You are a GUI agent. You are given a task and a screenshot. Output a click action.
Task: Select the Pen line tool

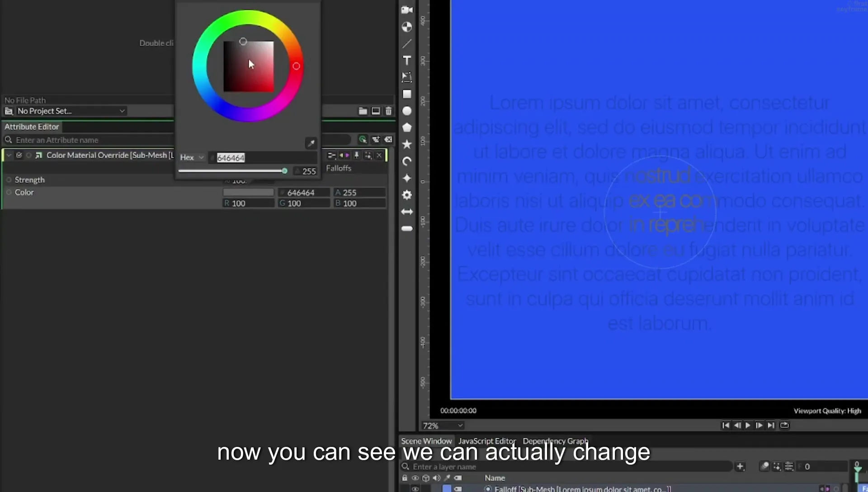coord(407,44)
